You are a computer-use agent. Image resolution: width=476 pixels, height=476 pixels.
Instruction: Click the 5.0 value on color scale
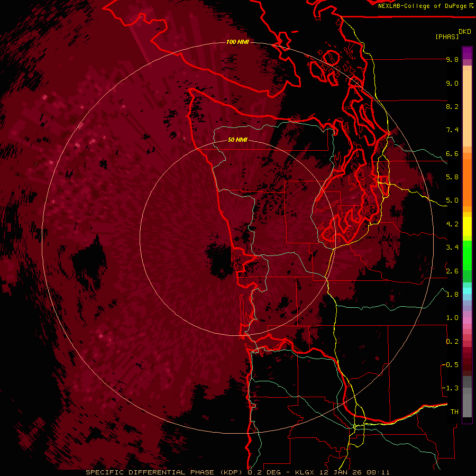(452, 200)
